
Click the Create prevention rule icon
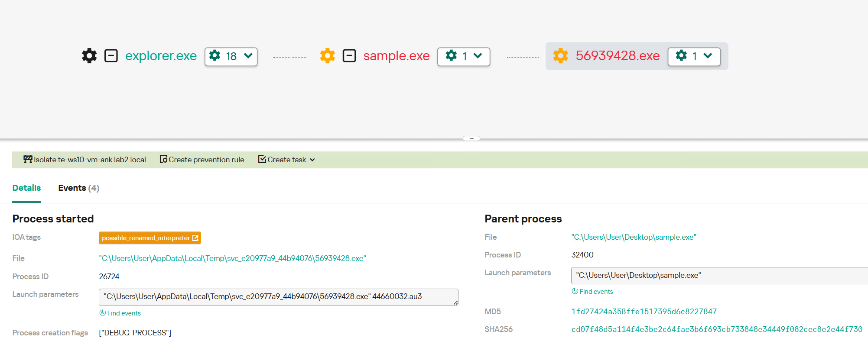(163, 159)
